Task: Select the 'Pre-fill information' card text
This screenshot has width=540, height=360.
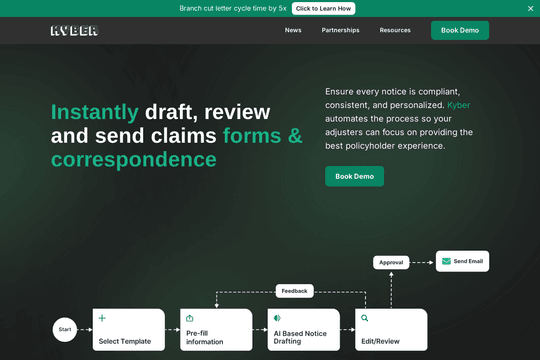Action: click(x=205, y=338)
